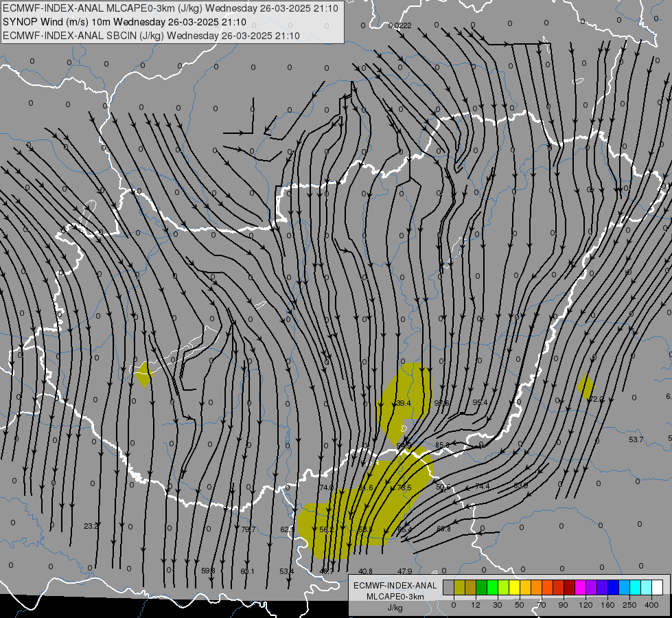Click the legend scale value '120'
672x618 pixels.
(x=586, y=605)
